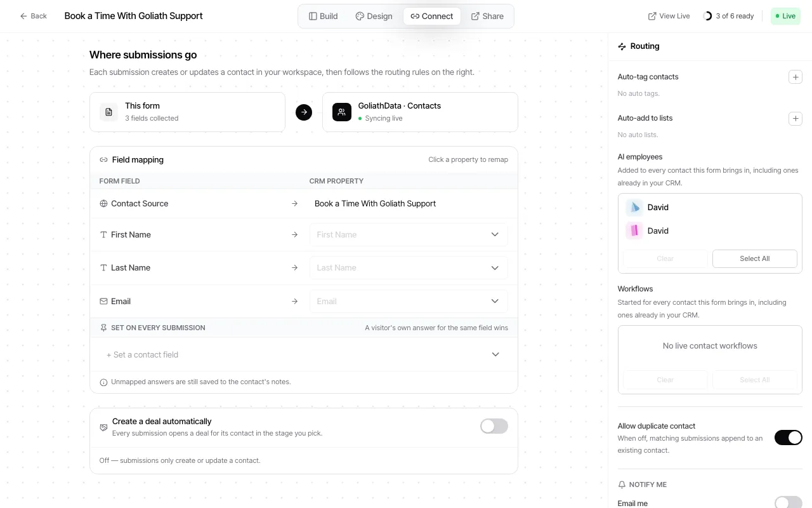
Task: Switch to the Build tab
Action: tap(324, 16)
